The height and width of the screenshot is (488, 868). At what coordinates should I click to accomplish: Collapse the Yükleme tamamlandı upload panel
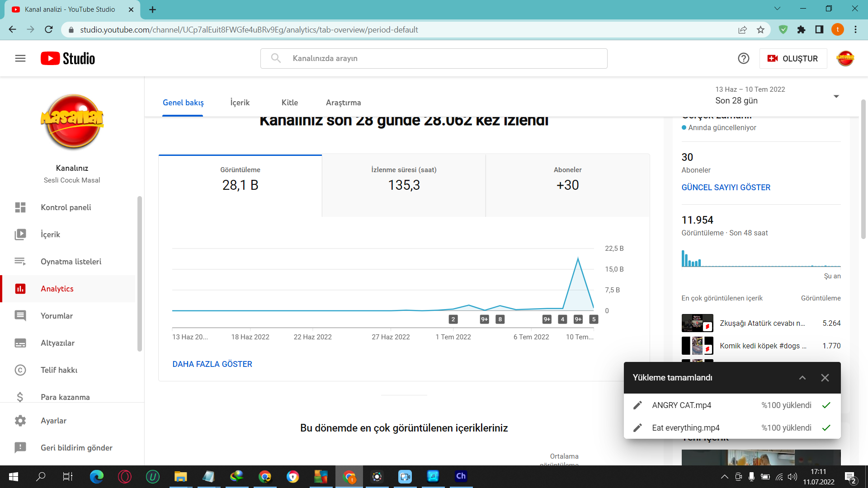pyautogui.click(x=802, y=378)
